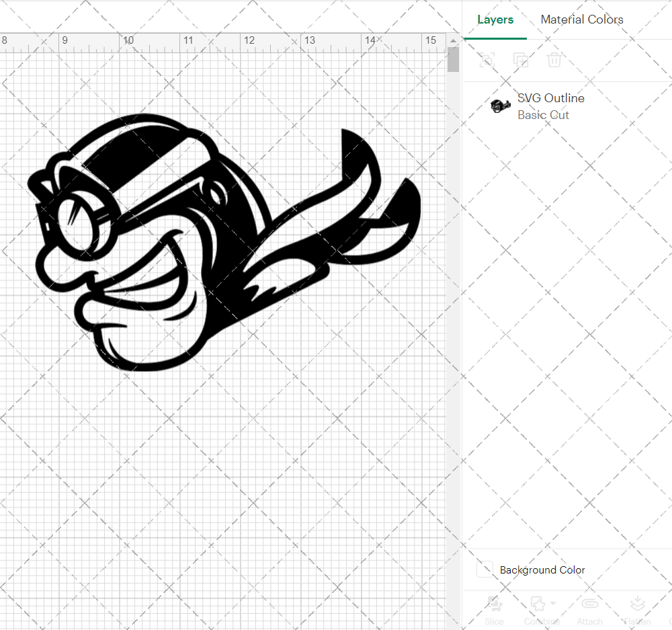Click the Duplicate layer icon
The image size is (672, 630).
pyautogui.click(x=521, y=60)
